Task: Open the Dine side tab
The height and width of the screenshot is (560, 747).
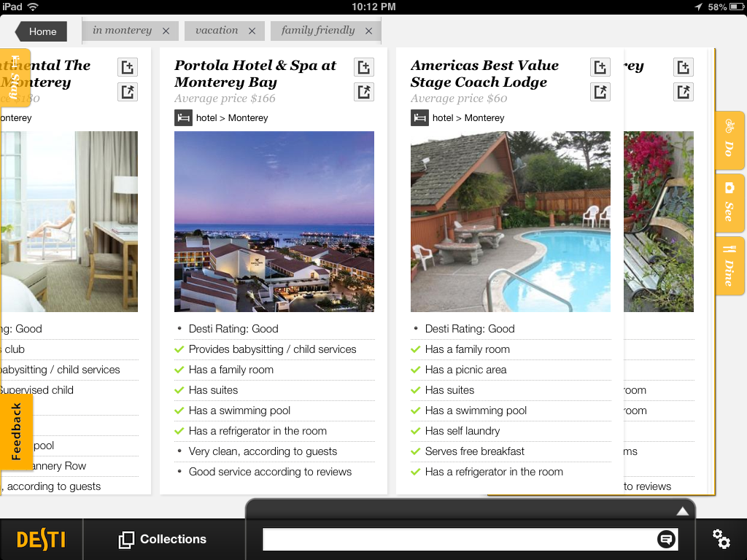Action: (x=729, y=265)
